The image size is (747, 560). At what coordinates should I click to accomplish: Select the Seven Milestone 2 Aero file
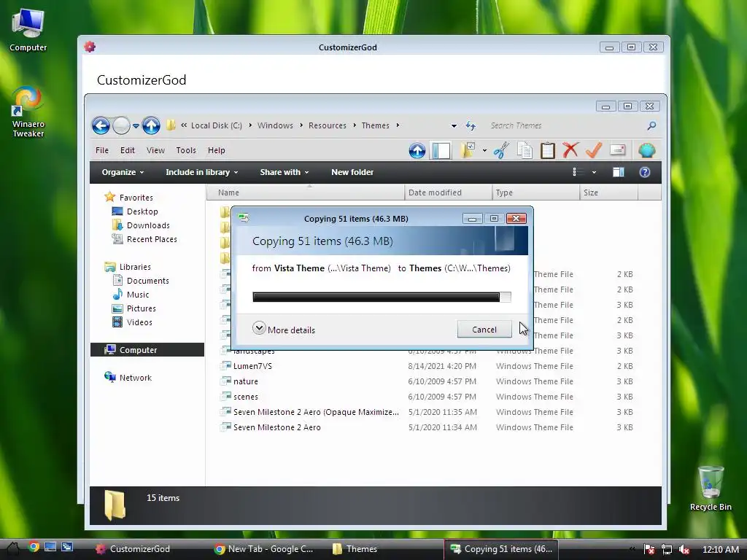276,427
